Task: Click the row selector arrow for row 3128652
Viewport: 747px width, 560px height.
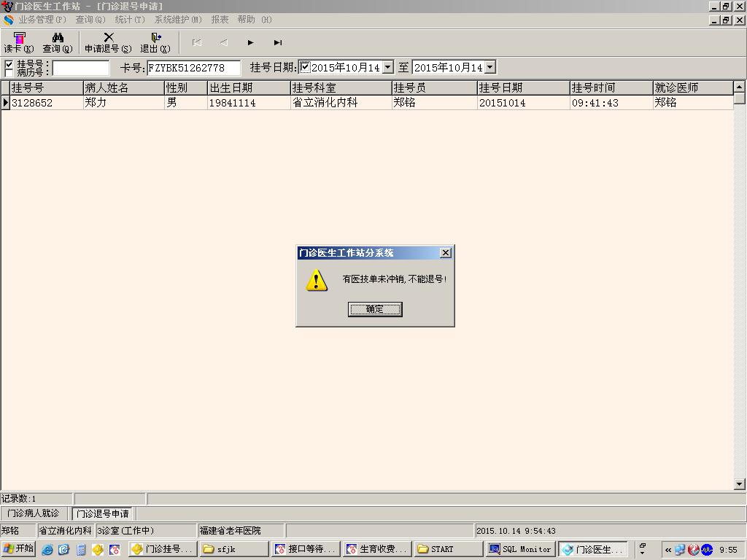Action: point(5,102)
